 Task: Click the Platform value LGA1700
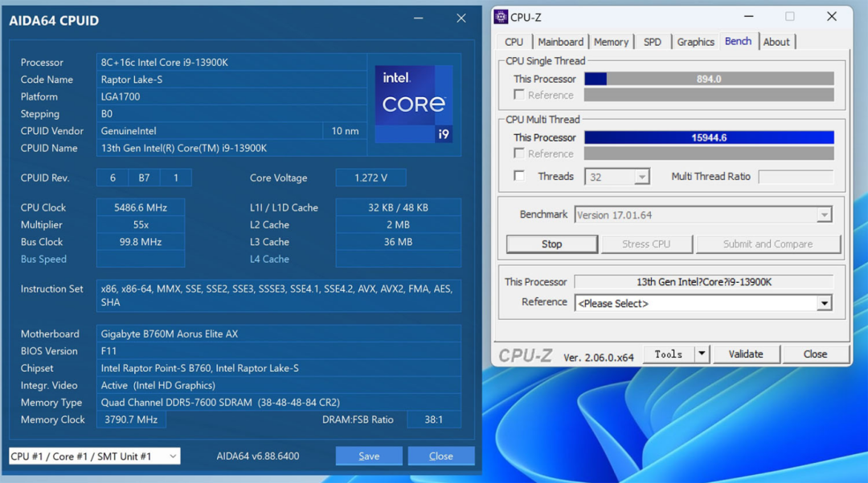pyautogui.click(x=231, y=96)
